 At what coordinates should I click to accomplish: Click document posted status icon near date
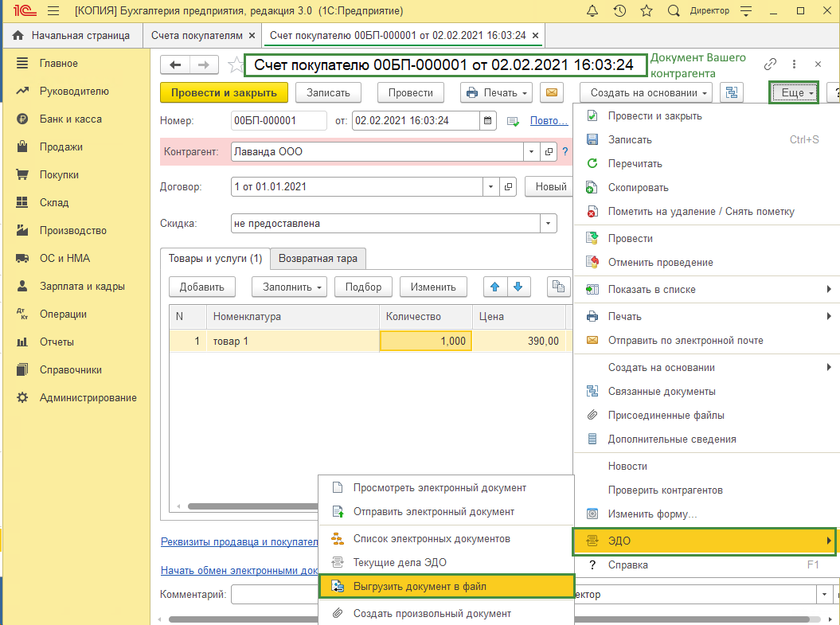coord(513,121)
